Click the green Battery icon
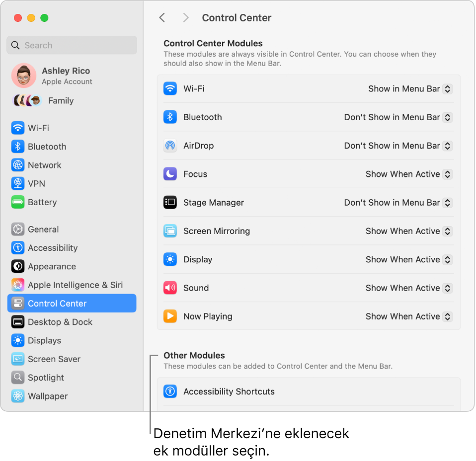The width and height of the screenshot is (476, 461). [18, 202]
